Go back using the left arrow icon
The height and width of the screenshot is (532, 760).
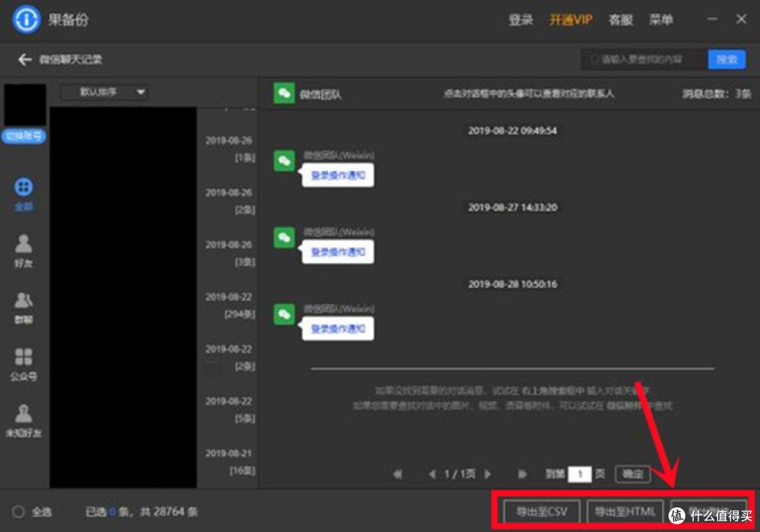click(25, 59)
